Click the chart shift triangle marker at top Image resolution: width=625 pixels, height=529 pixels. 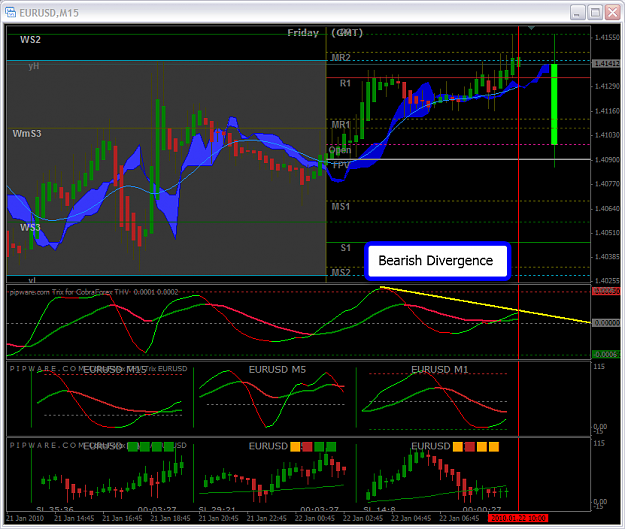[x=531, y=28]
